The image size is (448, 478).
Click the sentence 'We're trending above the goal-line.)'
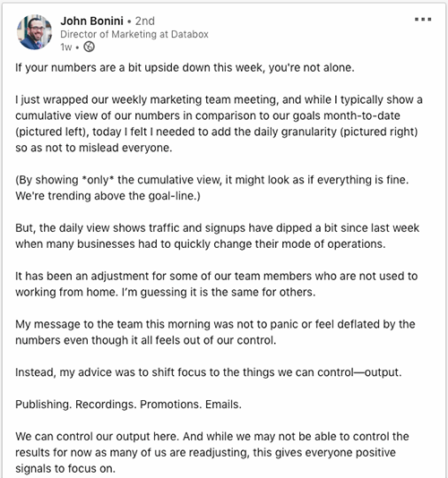click(x=108, y=196)
